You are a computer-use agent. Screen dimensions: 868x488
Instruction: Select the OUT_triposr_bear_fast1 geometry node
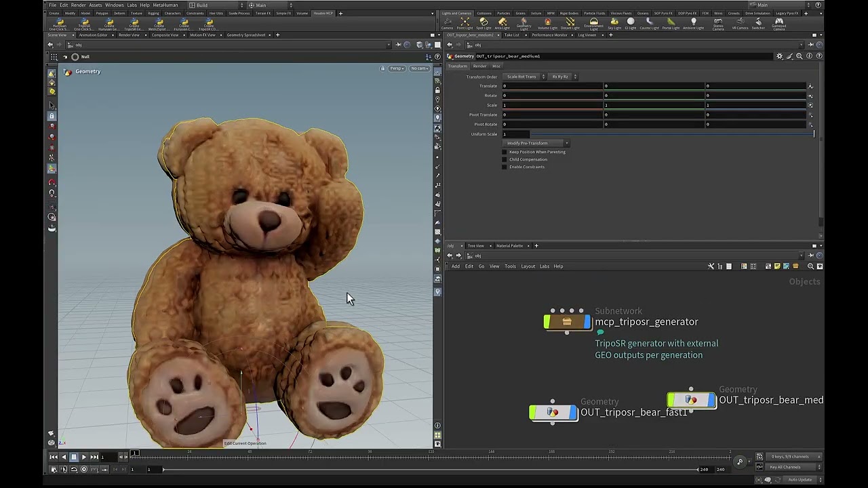tap(553, 412)
